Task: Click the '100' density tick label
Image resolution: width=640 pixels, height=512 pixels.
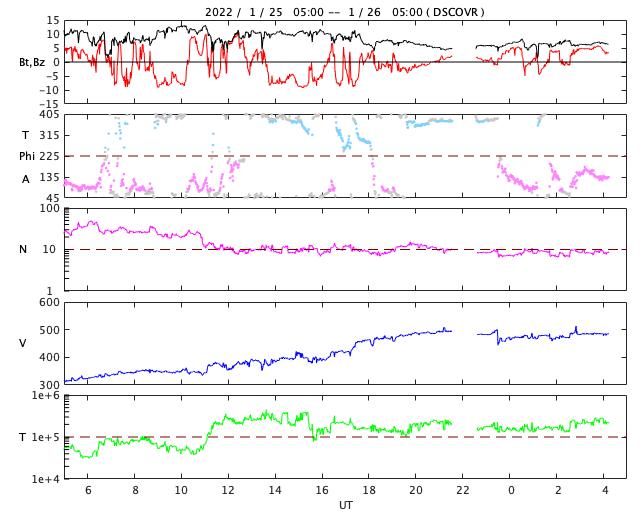Action: coord(49,208)
